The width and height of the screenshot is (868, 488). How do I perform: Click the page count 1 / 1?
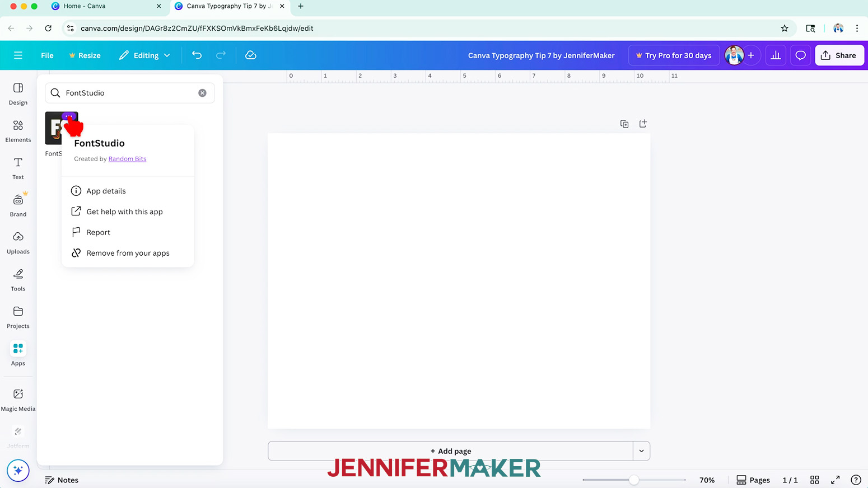click(790, 480)
